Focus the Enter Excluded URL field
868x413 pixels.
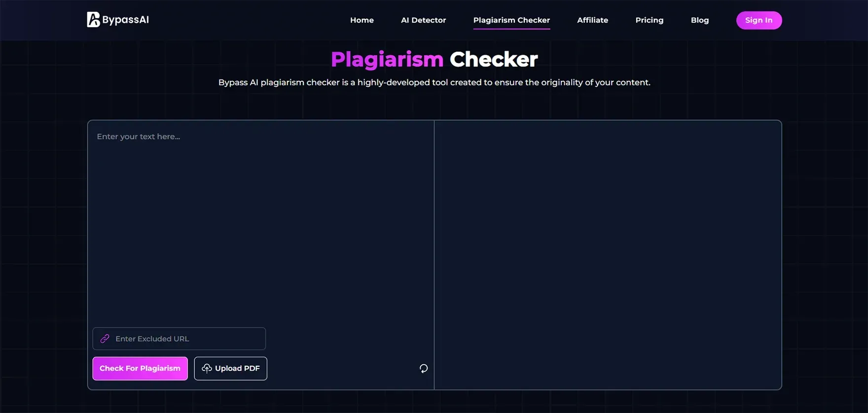pyautogui.click(x=179, y=339)
